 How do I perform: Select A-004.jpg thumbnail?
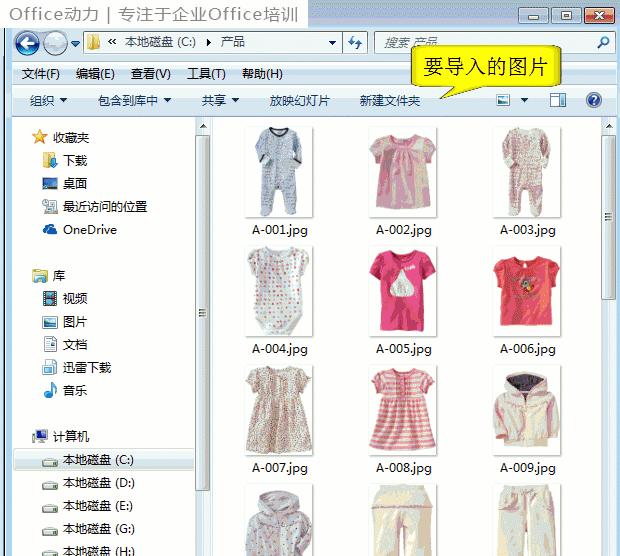pos(279,291)
